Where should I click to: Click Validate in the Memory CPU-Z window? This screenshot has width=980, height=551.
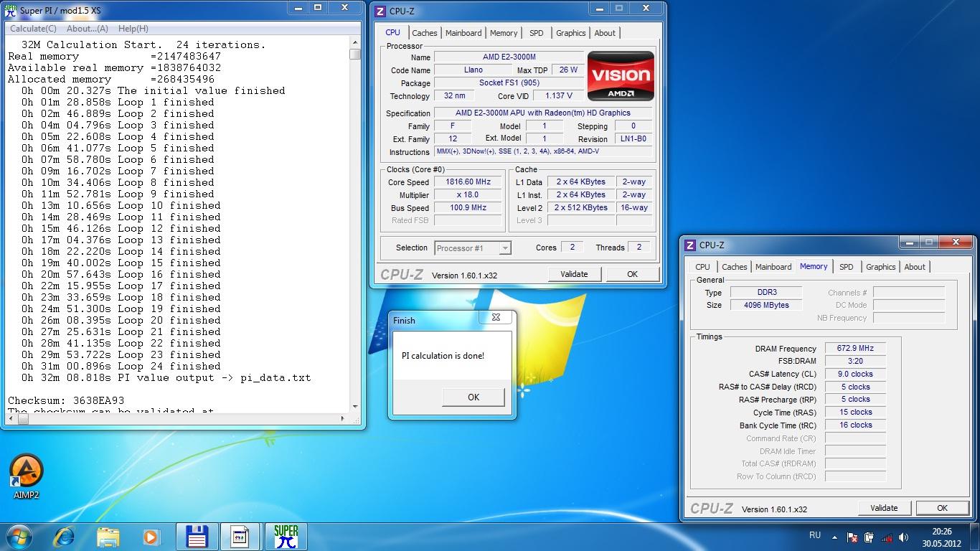(x=884, y=508)
